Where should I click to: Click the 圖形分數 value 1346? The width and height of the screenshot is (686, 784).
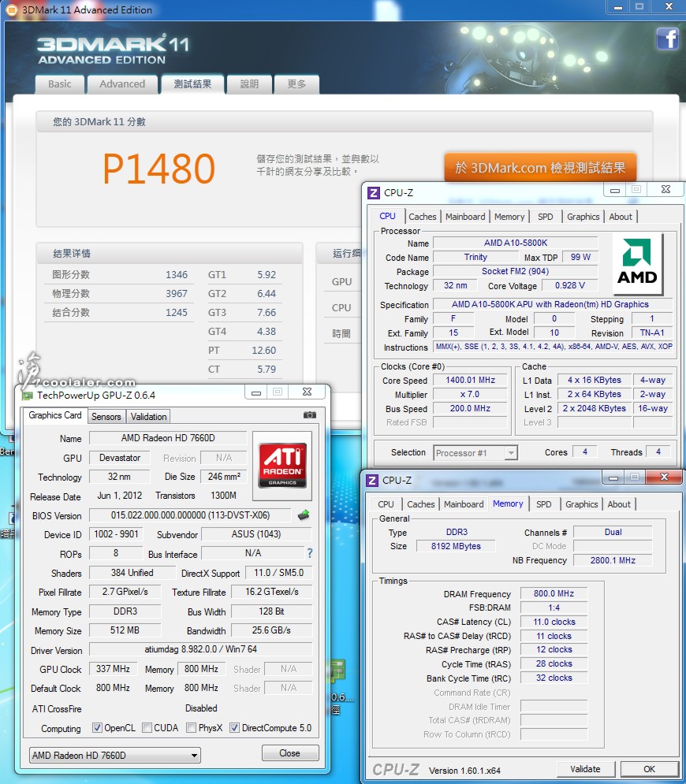(x=177, y=274)
